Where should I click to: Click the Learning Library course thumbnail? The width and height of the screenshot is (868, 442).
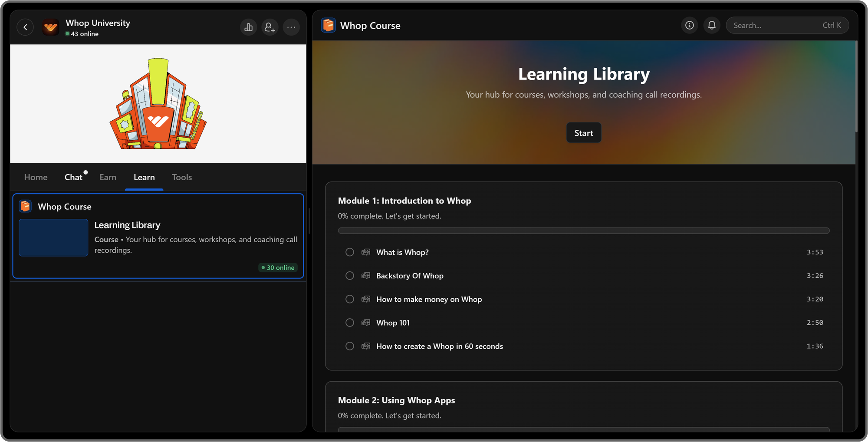click(x=53, y=237)
